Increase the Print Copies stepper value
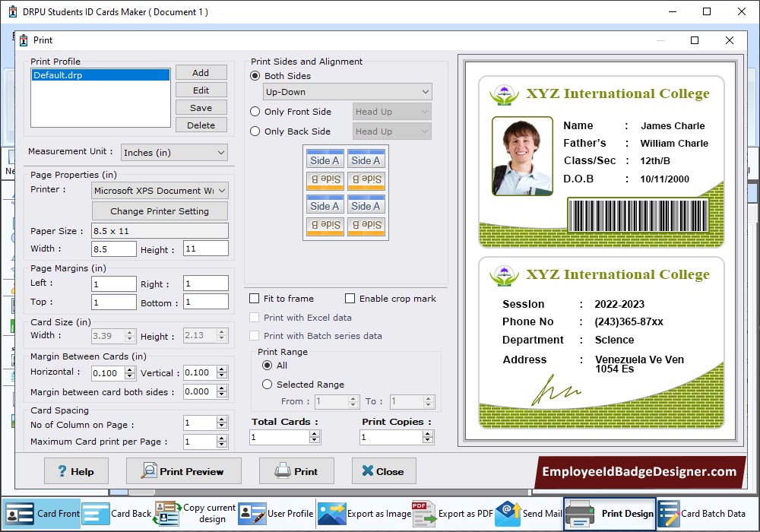 pos(429,433)
